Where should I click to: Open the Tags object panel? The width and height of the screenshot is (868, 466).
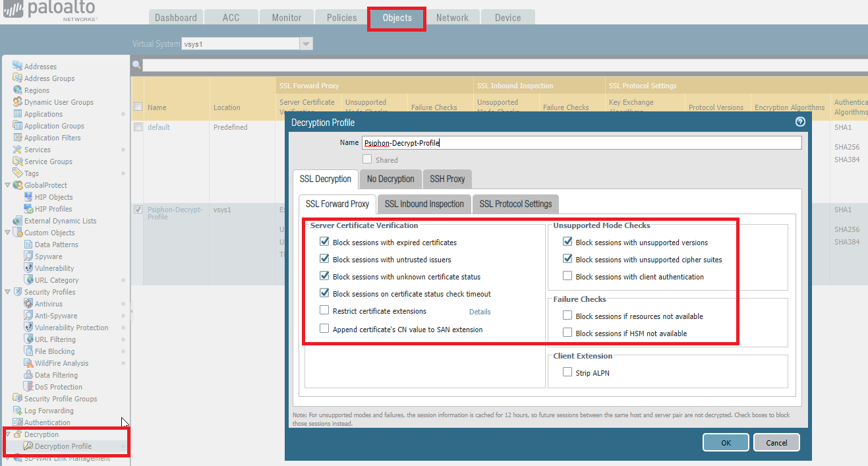coord(31,173)
